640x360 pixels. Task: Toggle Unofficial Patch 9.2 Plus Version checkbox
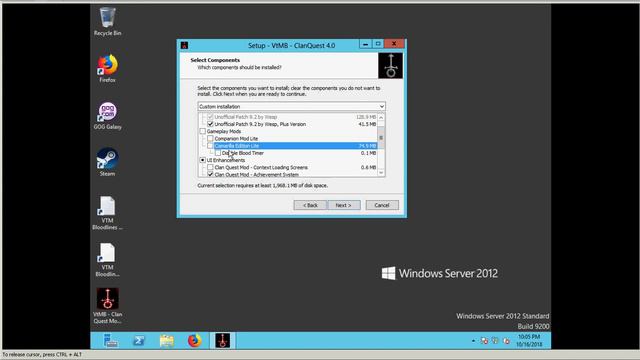pyautogui.click(x=211, y=124)
